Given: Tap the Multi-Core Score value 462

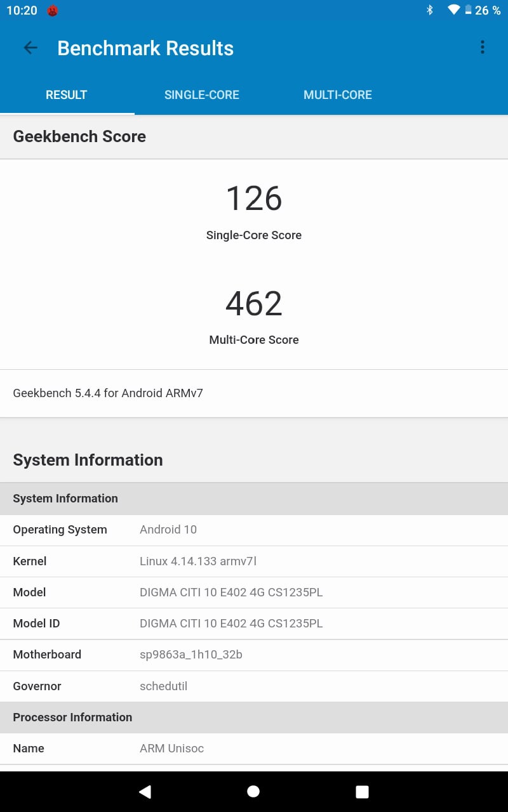Looking at the screenshot, I should pyautogui.click(x=254, y=304).
